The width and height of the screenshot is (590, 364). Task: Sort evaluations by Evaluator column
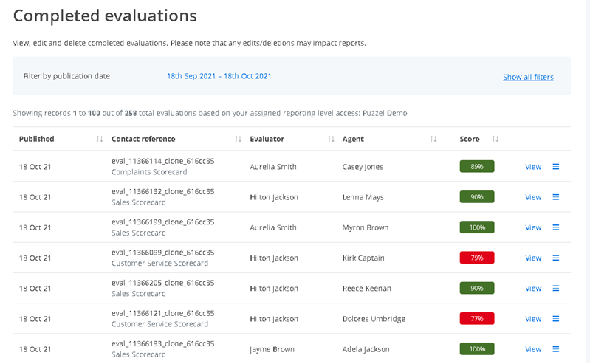pyautogui.click(x=330, y=139)
